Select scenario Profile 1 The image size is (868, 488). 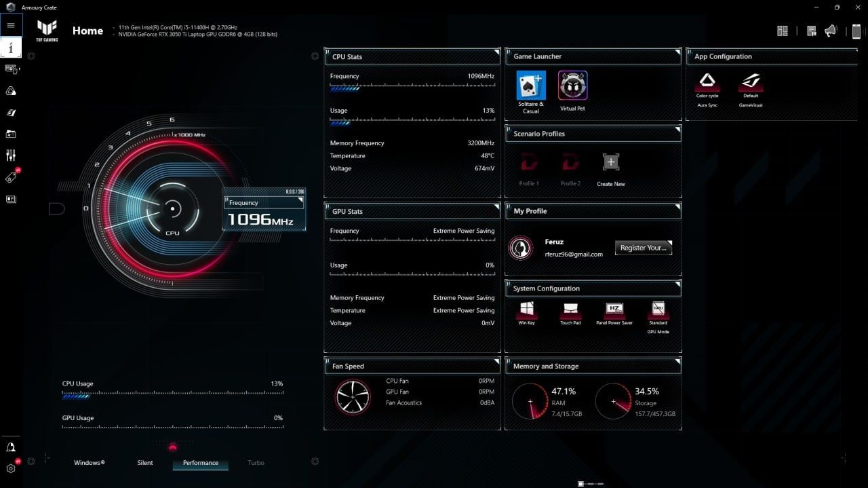(529, 163)
